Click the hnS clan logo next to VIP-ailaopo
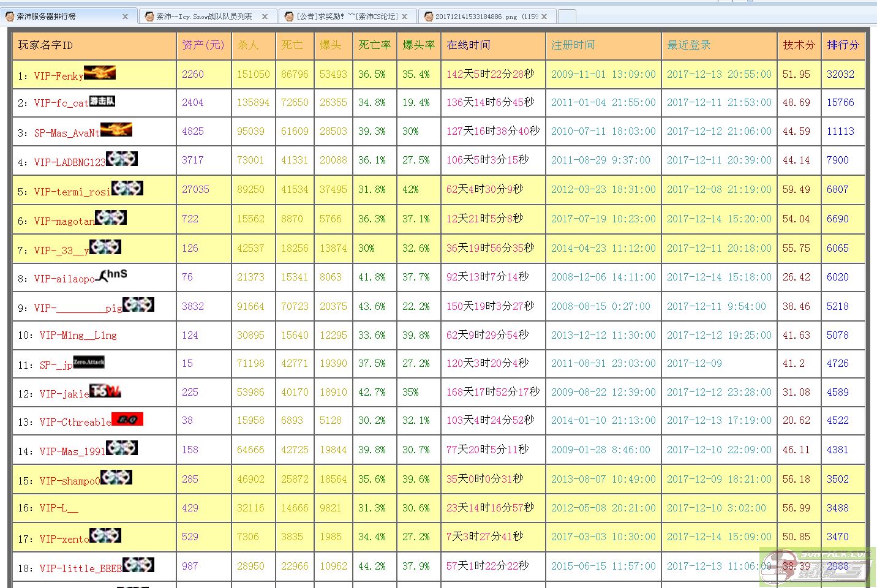 [113, 275]
